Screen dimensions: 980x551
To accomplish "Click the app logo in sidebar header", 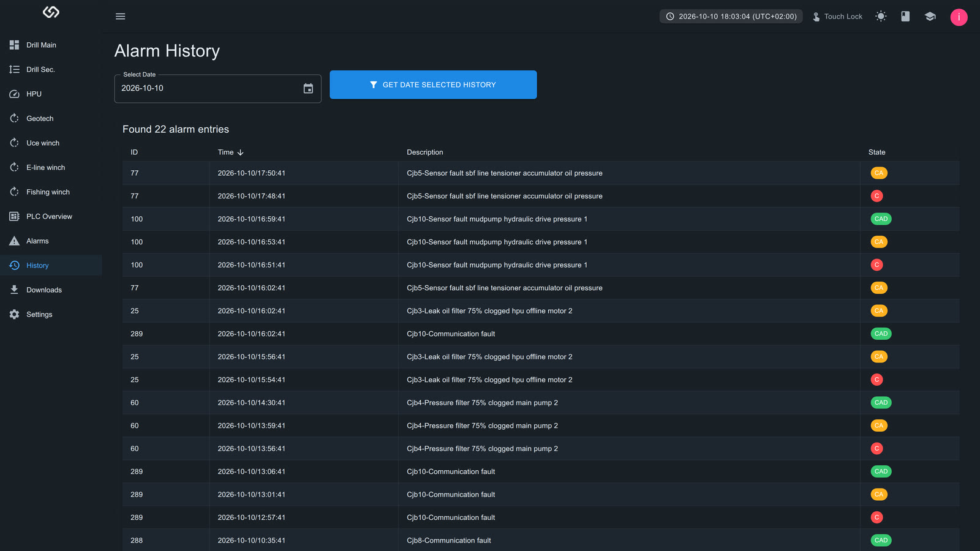I will [x=51, y=12].
